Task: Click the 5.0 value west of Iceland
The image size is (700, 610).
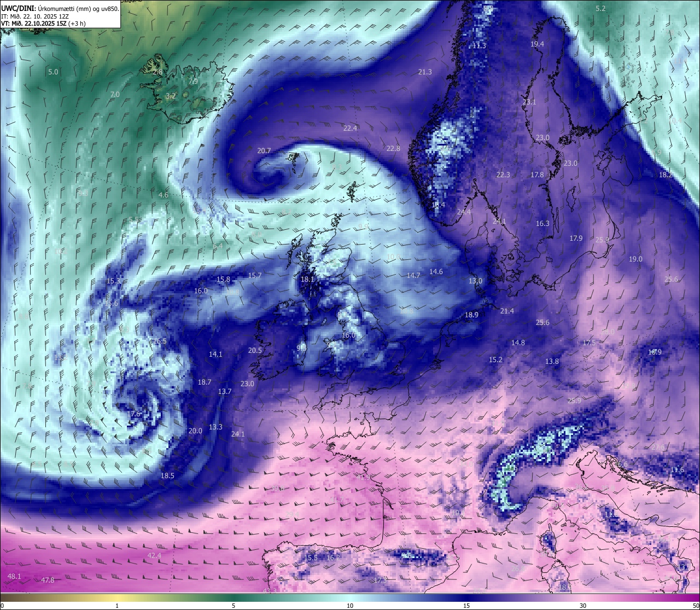Action: [x=53, y=72]
